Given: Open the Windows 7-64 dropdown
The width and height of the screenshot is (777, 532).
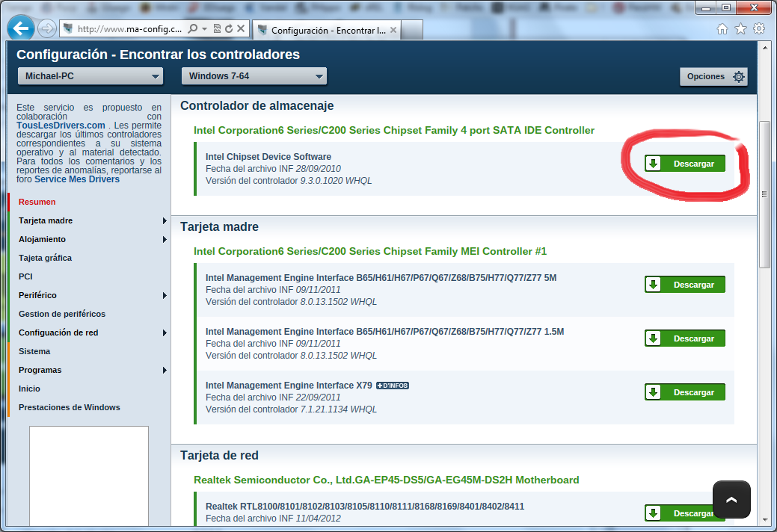Looking at the screenshot, I should coord(254,76).
